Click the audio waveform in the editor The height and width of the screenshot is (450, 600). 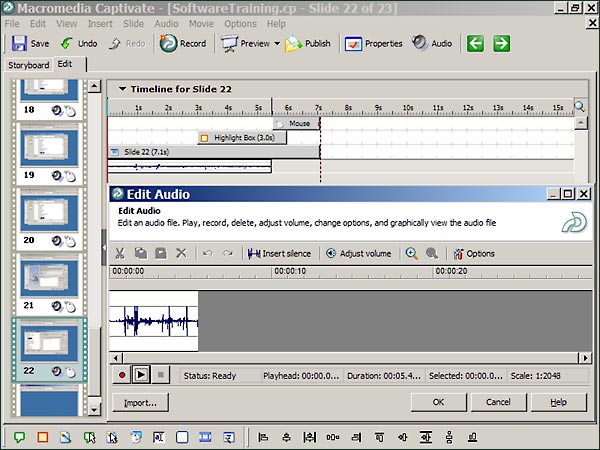(x=154, y=321)
